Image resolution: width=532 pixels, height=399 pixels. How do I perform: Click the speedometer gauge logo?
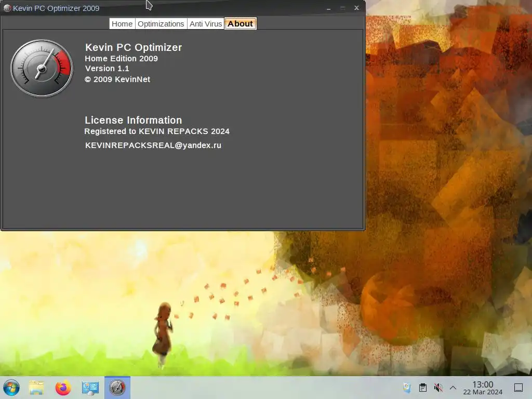pyautogui.click(x=42, y=69)
